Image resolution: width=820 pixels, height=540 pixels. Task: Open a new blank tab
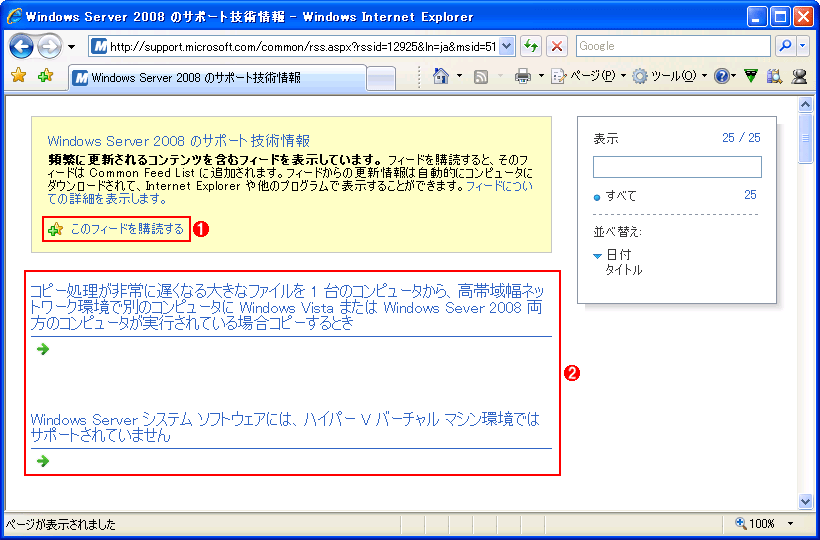[381, 79]
